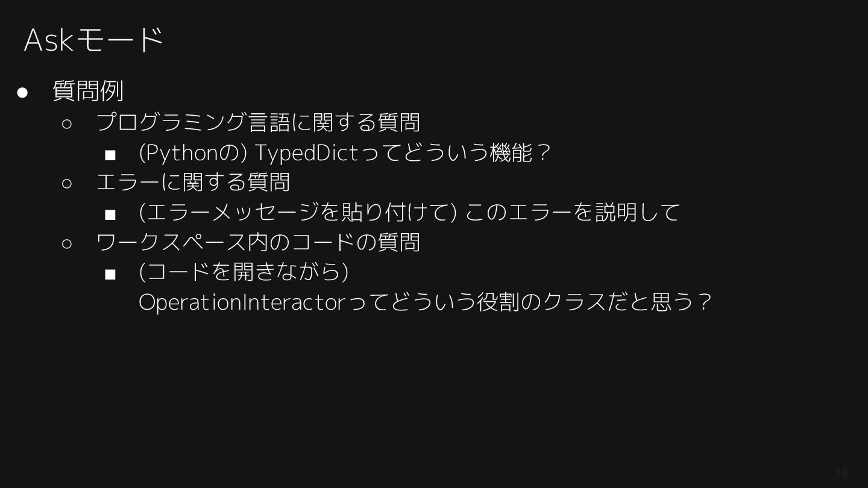Click the square bullet before the Python line
The width and height of the screenshot is (868, 488).
pos(110,155)
